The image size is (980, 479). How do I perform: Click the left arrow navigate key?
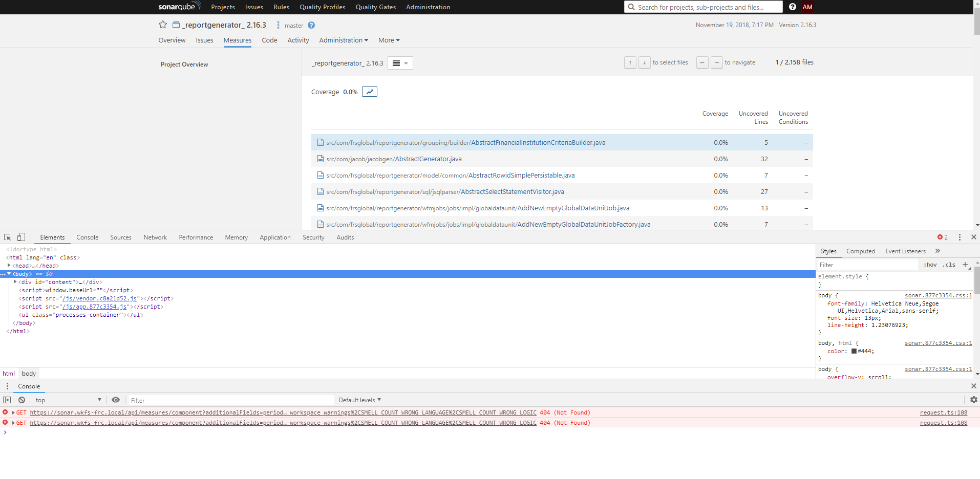pos(702,62)
